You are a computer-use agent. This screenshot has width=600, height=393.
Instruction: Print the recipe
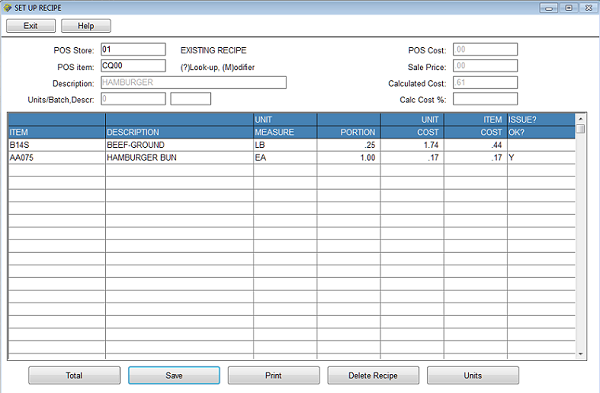click(x=274, y=375)
